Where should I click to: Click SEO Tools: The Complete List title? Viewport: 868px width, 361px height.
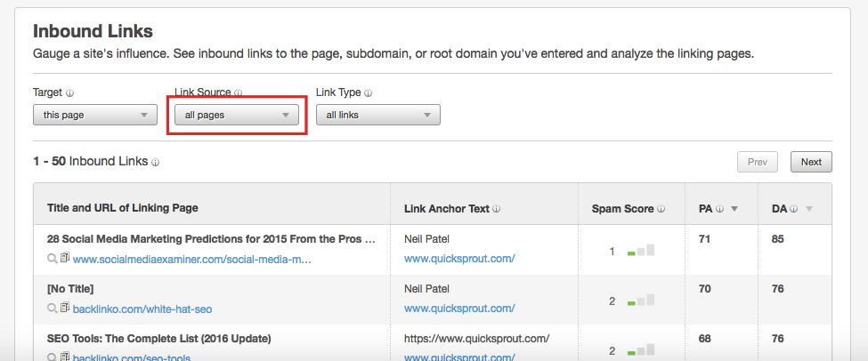(x=159, y=338)
